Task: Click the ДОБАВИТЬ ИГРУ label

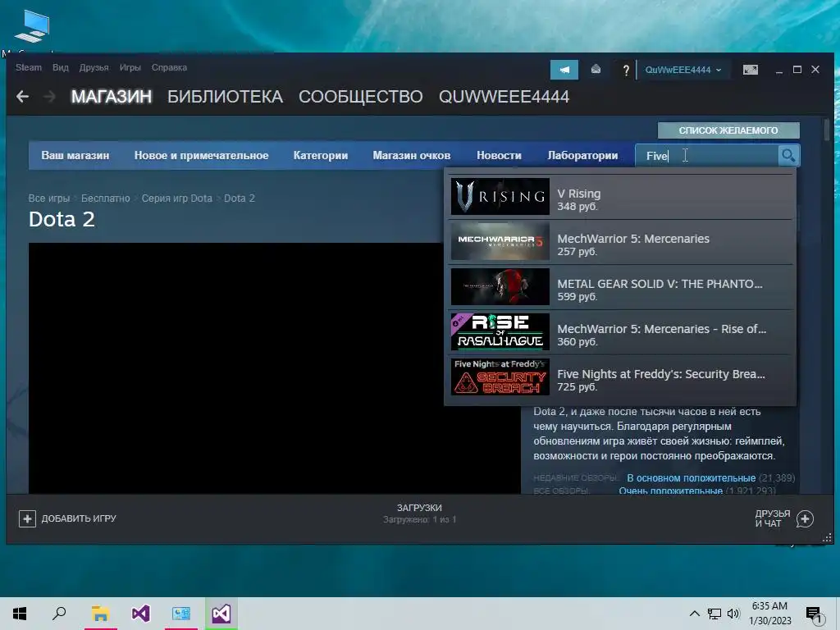Action: [79, 518]
